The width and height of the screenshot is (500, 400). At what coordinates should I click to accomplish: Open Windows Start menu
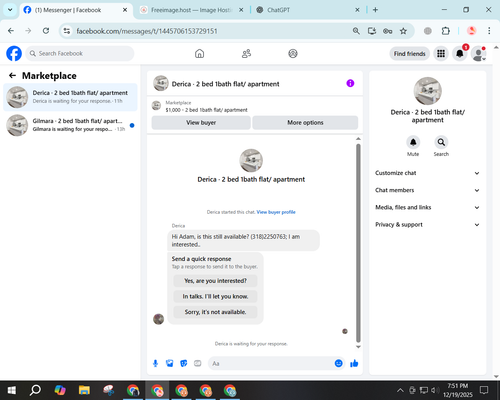12,390
